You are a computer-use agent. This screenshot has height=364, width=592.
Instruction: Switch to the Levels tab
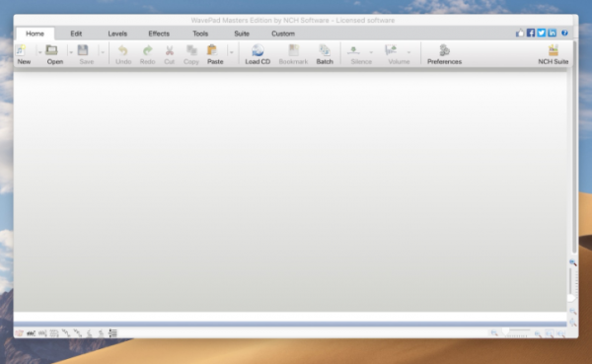click(117, 34)
